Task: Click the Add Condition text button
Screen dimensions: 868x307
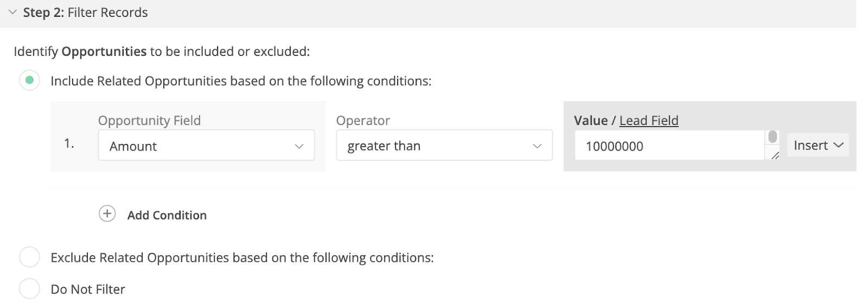Action: 167,215
